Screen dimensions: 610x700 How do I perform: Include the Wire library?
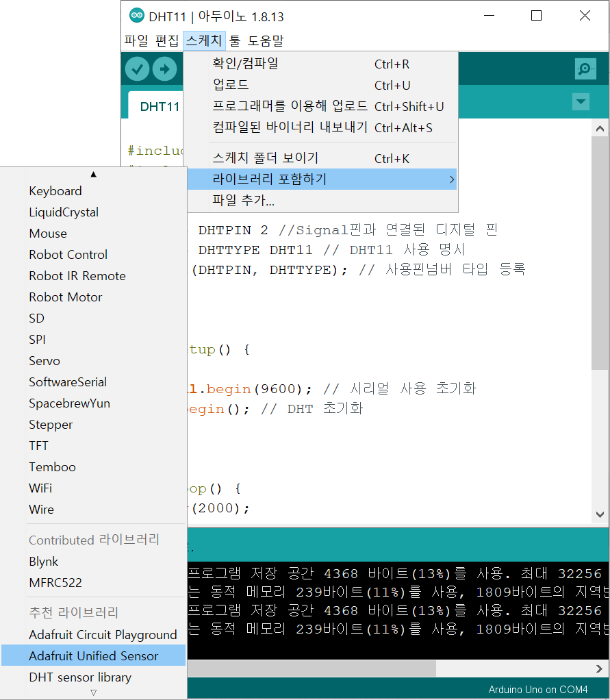coord(94,510)
